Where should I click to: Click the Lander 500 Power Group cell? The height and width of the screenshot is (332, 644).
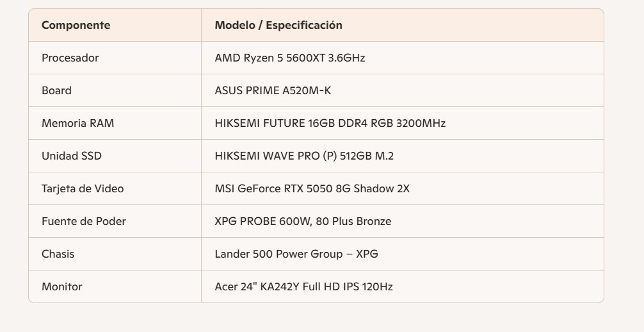tap(296, 254)
